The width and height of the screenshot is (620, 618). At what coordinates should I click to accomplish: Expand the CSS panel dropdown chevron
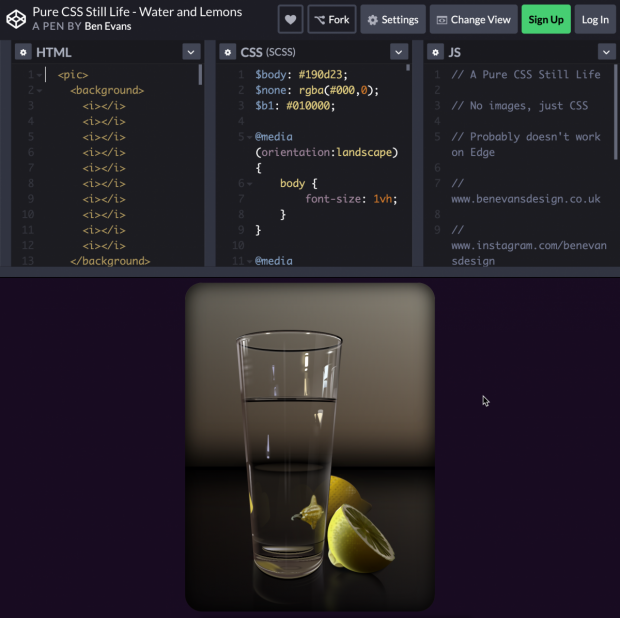[399, 52]
